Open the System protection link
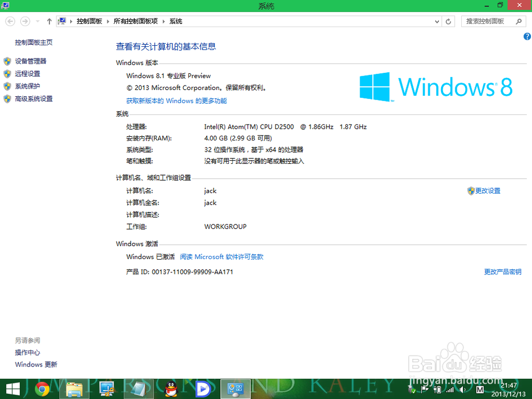 [x=28, y=86]
